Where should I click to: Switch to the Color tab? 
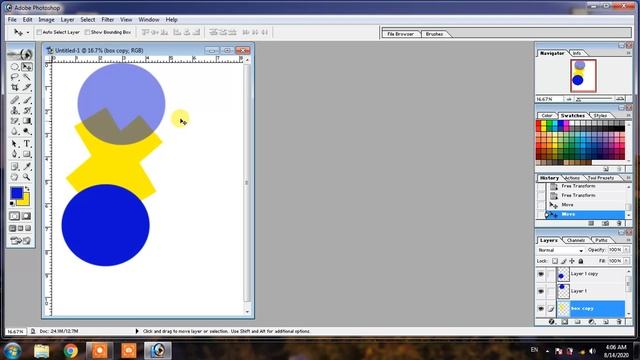click(547, 116)
